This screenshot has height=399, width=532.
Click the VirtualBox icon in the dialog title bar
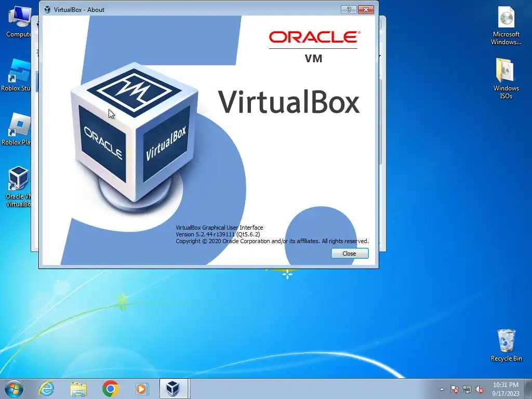[x=47, y=9]
